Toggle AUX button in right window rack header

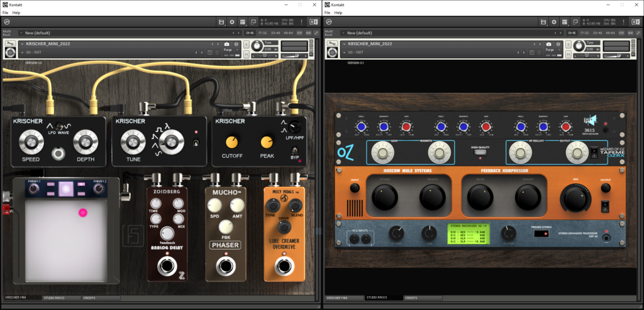(x=630, y=33)
